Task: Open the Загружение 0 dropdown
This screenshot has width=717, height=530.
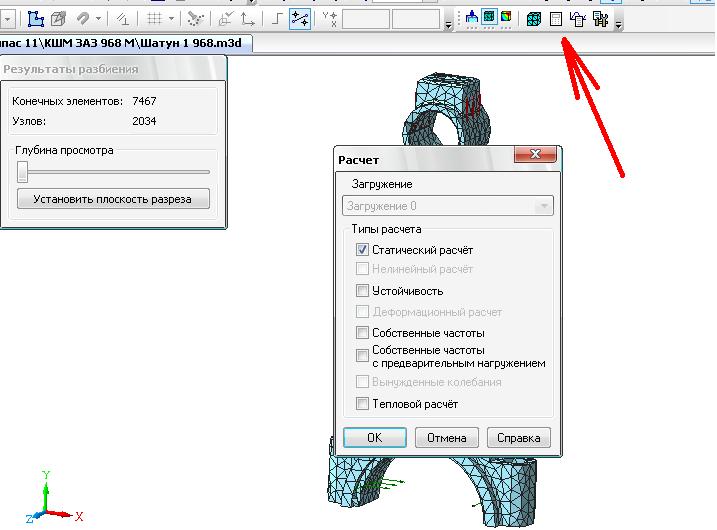Action: (x=448, y=206)
